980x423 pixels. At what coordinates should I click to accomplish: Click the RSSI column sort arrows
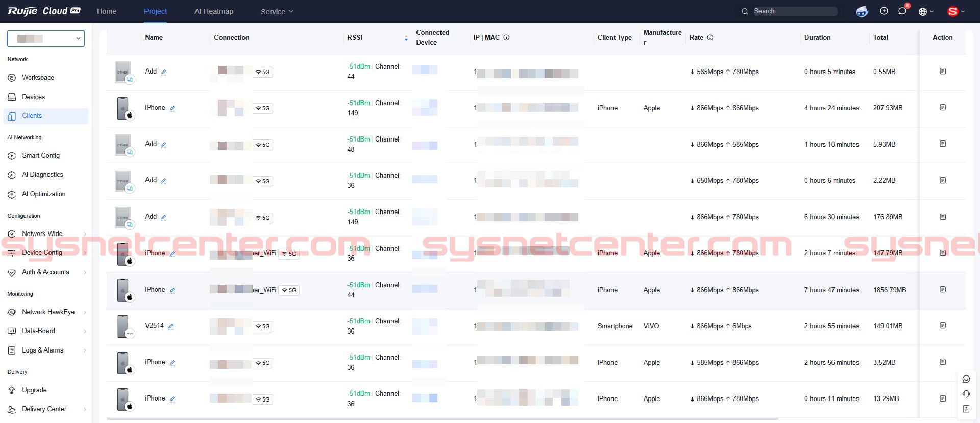406,38
